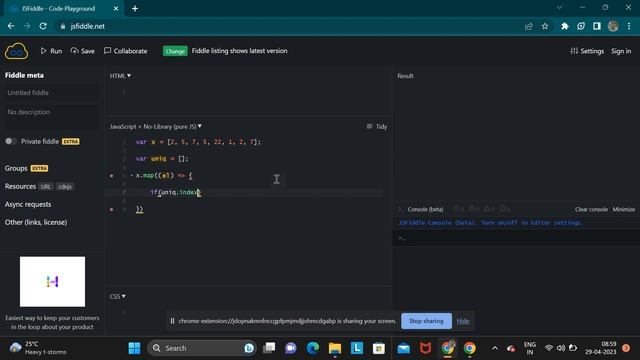Open the Windows Start menu

click(x=134, y=348)
